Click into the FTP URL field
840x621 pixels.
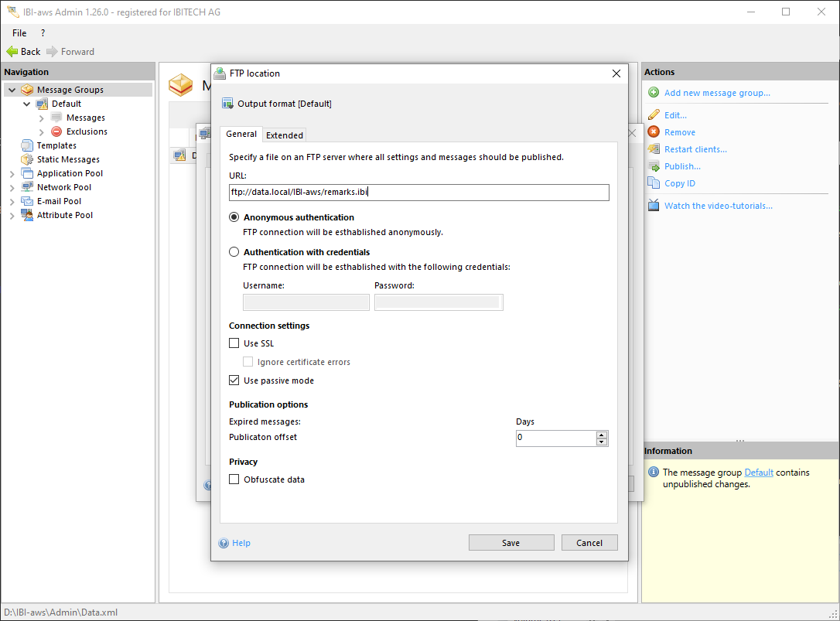point(418,193)
